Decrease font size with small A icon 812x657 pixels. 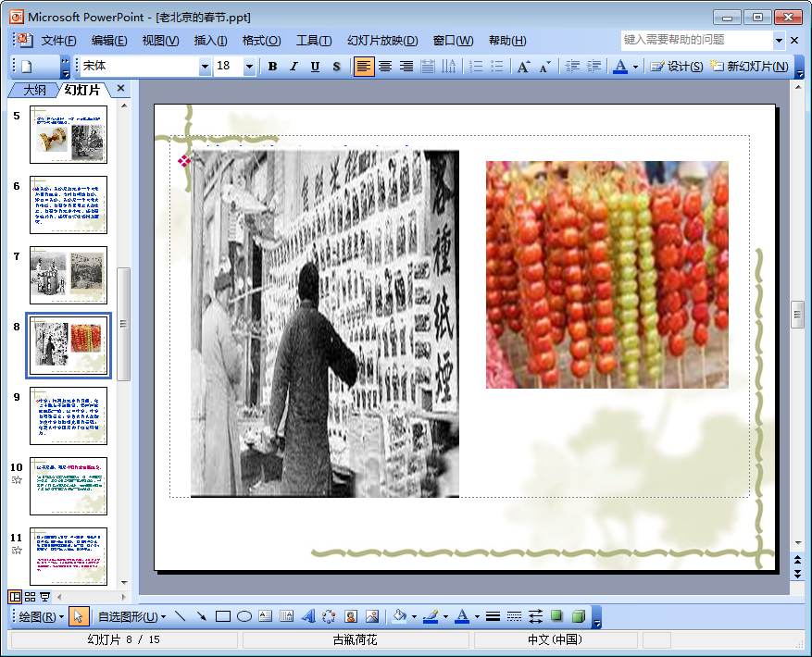coord(544,67)
